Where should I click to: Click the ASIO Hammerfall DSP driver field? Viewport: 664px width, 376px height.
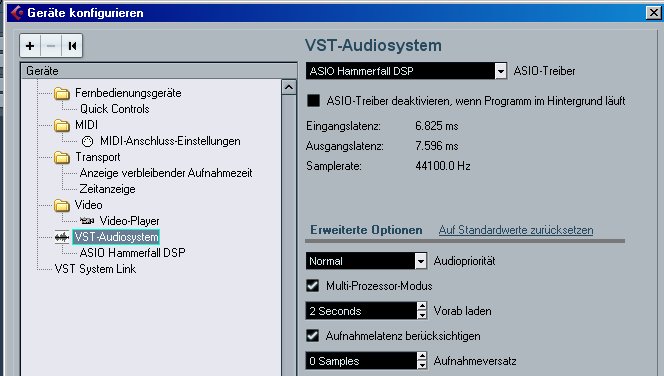pos(400,71)
